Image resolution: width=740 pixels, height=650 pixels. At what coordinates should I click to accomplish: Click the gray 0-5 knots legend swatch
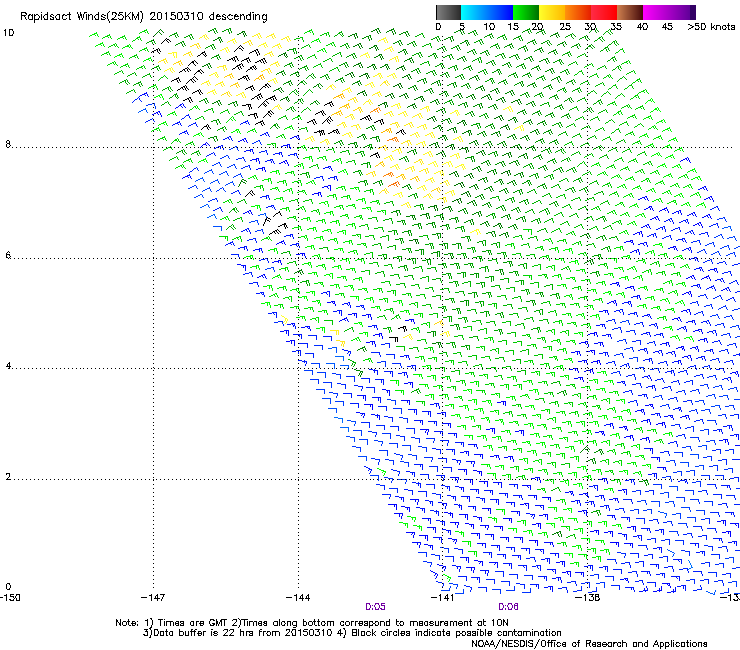click(448, 12)
